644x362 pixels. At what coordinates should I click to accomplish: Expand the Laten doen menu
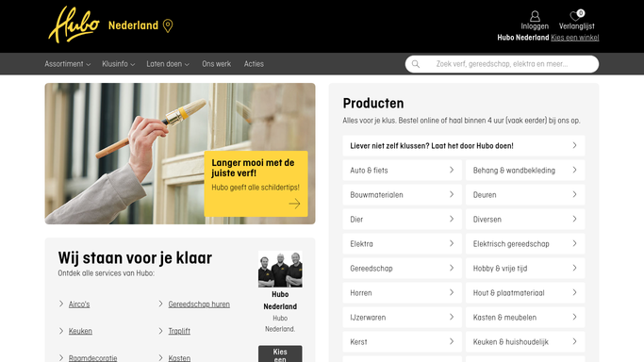[168, 64]
